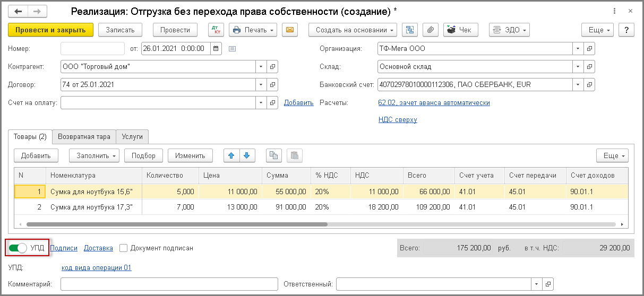Expand the Контрагент dropdown
The width and height of the screenshot is (644, 296).
(261, 67)
